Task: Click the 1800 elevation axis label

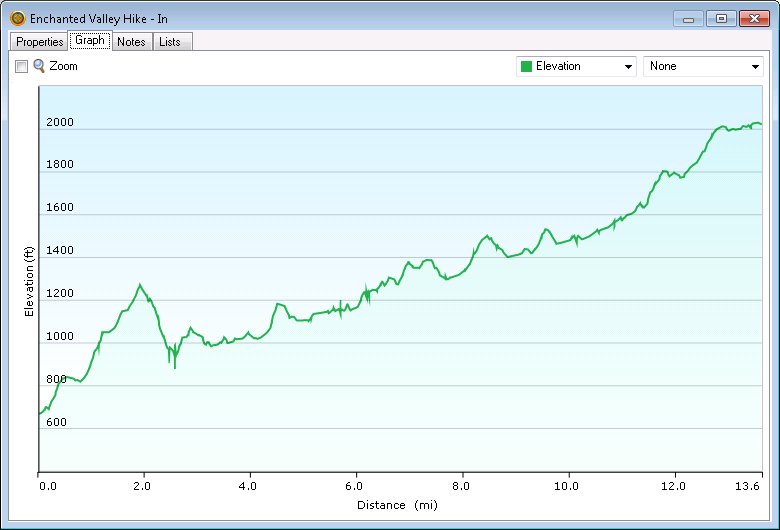Action: pyautogui.click(x=60, y=164)
